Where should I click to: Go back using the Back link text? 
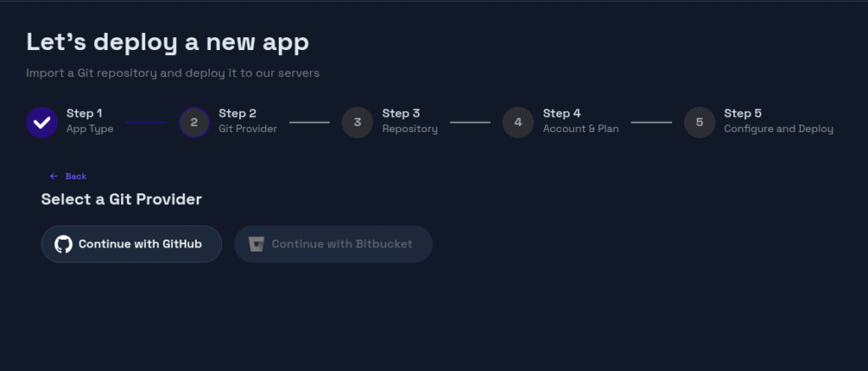[x=76, y=176]
